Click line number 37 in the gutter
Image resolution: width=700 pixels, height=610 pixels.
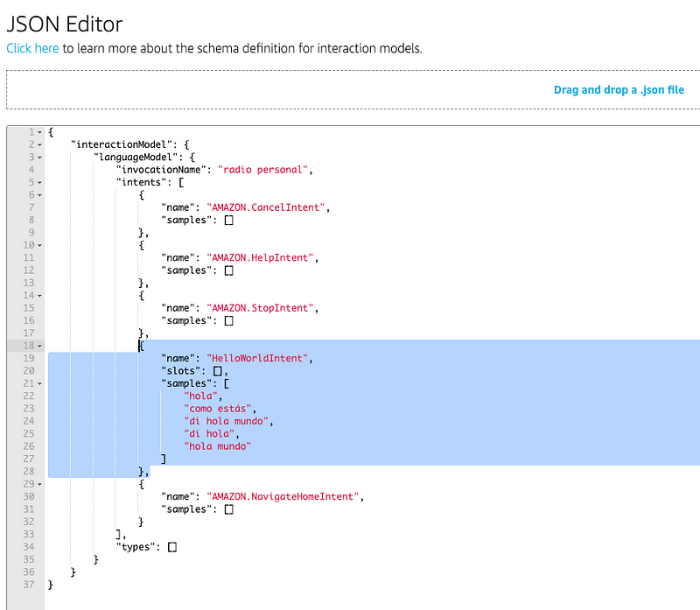(31, 585)
